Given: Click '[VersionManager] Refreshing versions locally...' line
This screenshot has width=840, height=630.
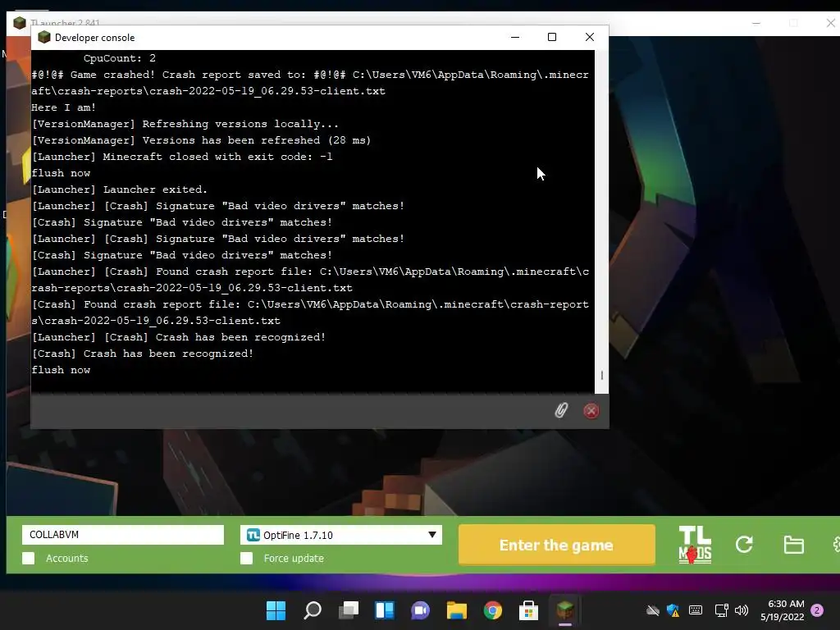Looking at the screenshot, I should (185, 124).
